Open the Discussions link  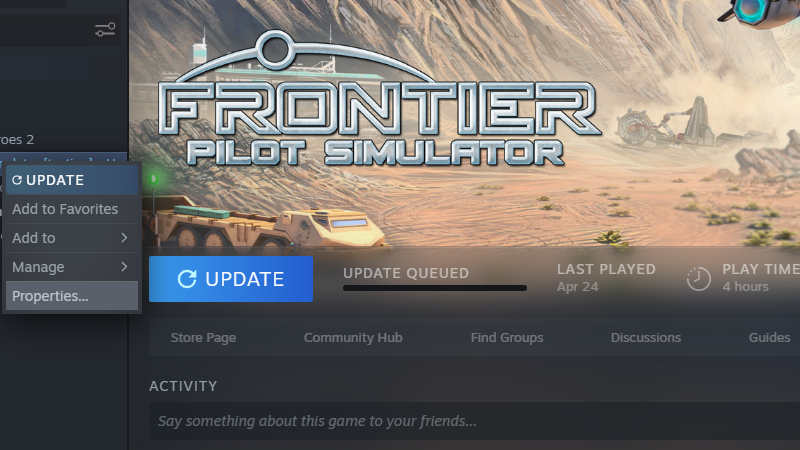pyautogui.click(x=645, y=338)
